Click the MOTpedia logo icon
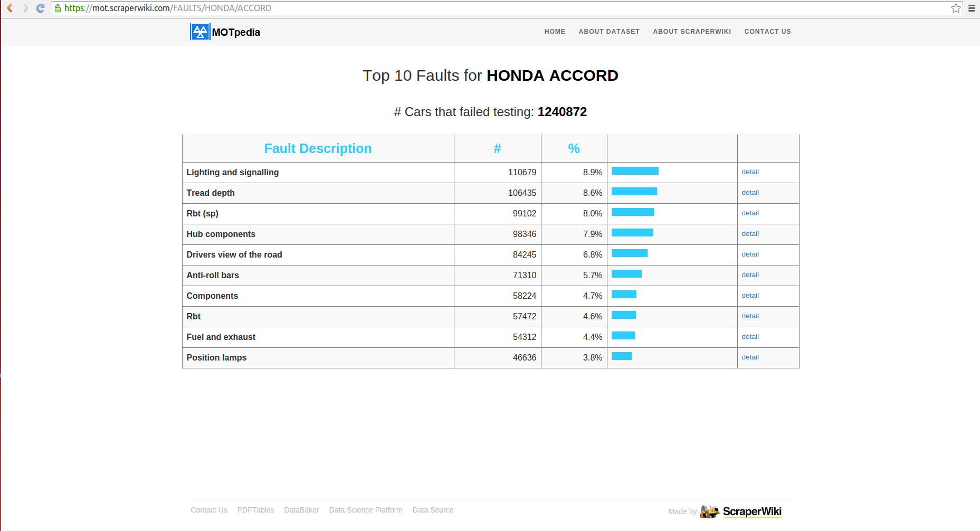980x531 pixels. [x=200, y=32]
